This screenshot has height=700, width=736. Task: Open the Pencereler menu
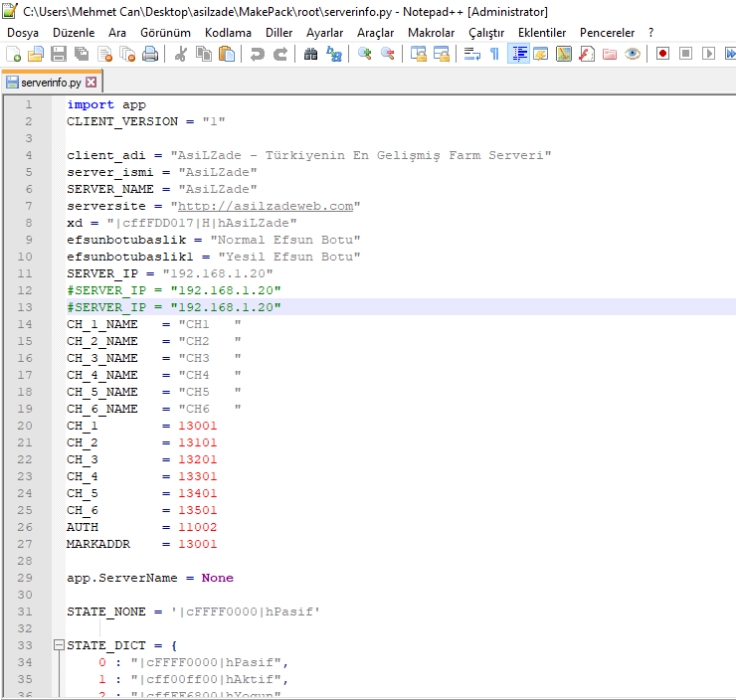[x=607, y=33]
